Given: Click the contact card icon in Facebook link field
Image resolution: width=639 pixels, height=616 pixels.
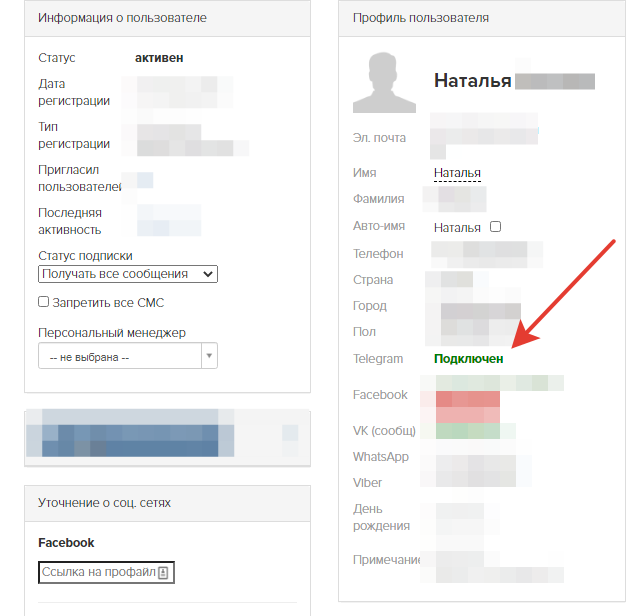Looking at the screenshot, I should click(x=163, y=572).
